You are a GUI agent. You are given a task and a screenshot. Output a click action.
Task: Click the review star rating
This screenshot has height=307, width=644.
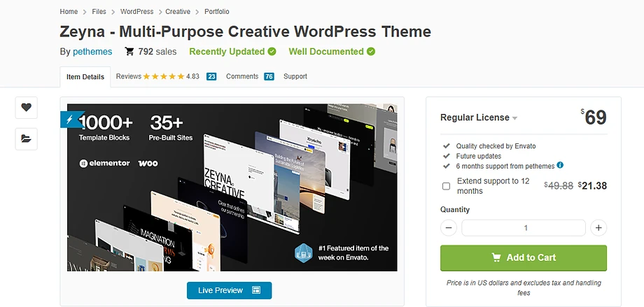coord(164,76)
